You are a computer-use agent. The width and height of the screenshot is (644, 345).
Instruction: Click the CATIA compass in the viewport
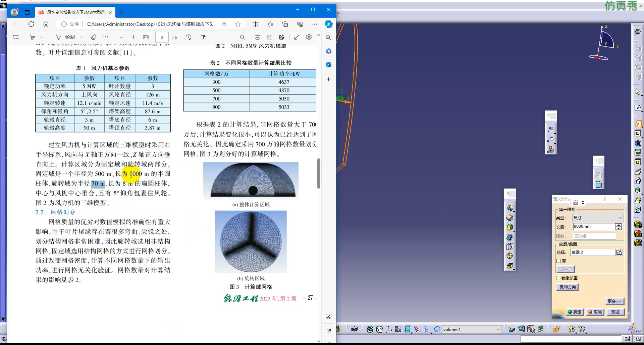tap(603, 44)
